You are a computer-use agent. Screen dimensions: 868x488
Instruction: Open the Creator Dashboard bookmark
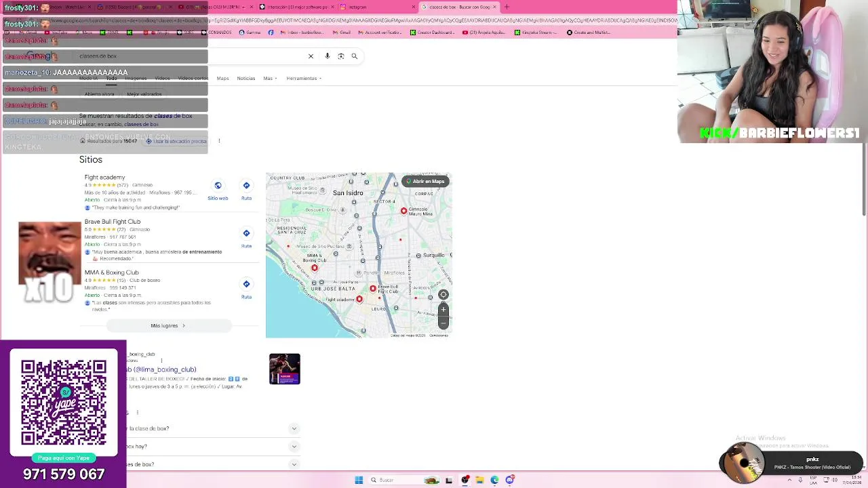pos(433,33)
